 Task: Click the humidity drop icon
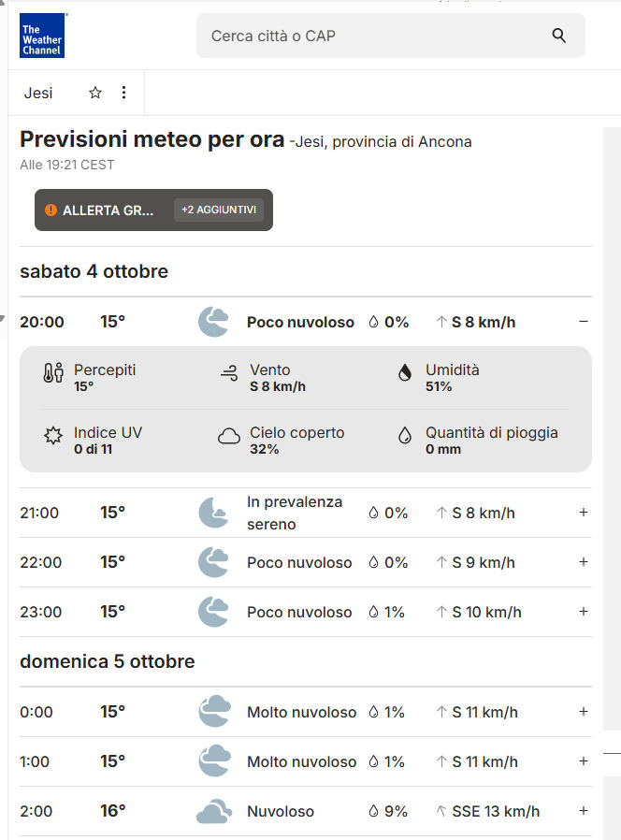click(x=404, y=373)
